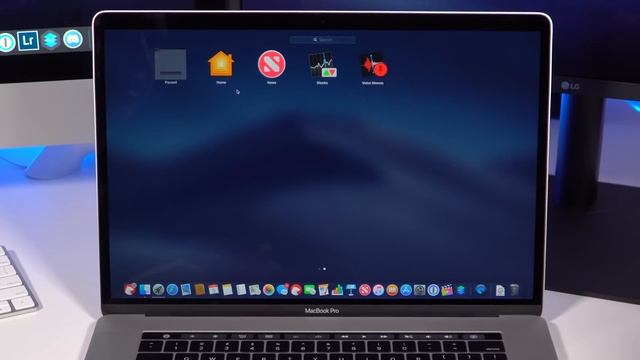Screen dimensions: 640x360
Task: Open Numbers chart icon in the Dock
Action: point(337,290)
